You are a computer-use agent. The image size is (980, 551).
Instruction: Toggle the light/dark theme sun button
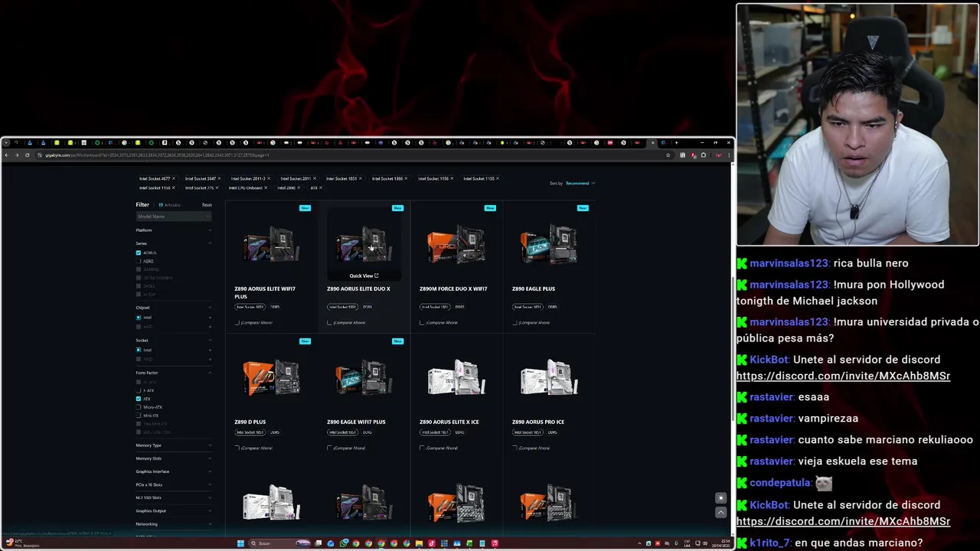pos(720,498)
